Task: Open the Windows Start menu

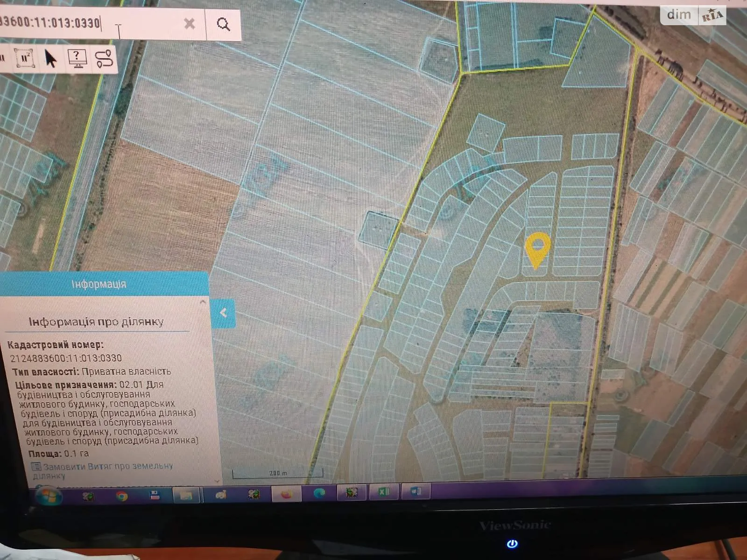Action: coord(48,496)
